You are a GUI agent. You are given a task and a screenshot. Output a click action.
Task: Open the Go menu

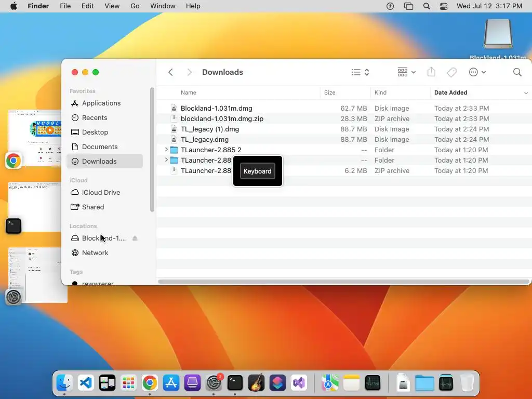(135, 6)
